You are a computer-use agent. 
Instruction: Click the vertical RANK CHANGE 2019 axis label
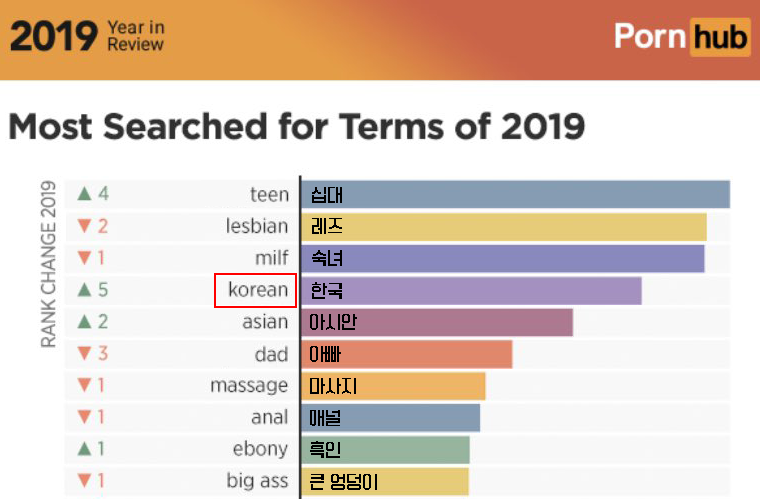coord(48,264)
